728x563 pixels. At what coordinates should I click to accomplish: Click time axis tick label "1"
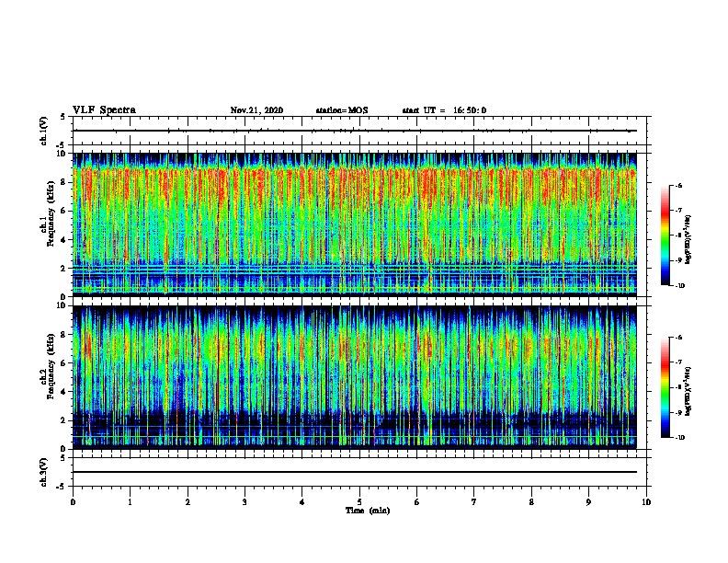point(130,502)
